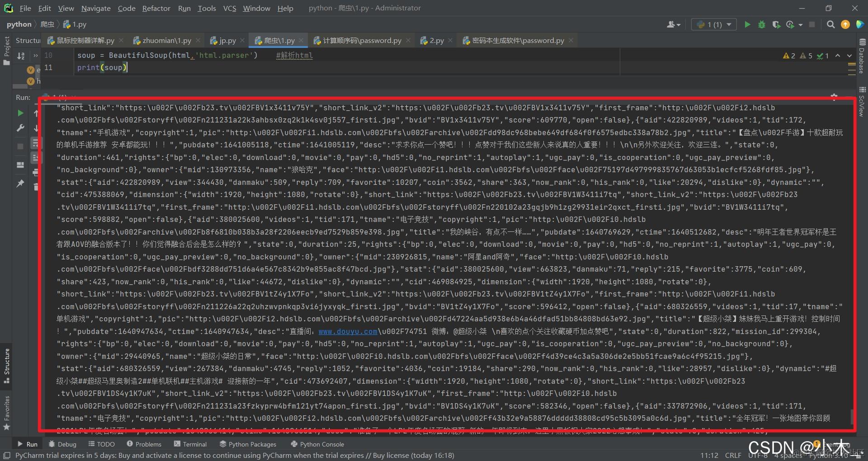Pin the Run tool window
This screenshot has width=868, height=461.
pyautogui.click(x=20, y=183)
